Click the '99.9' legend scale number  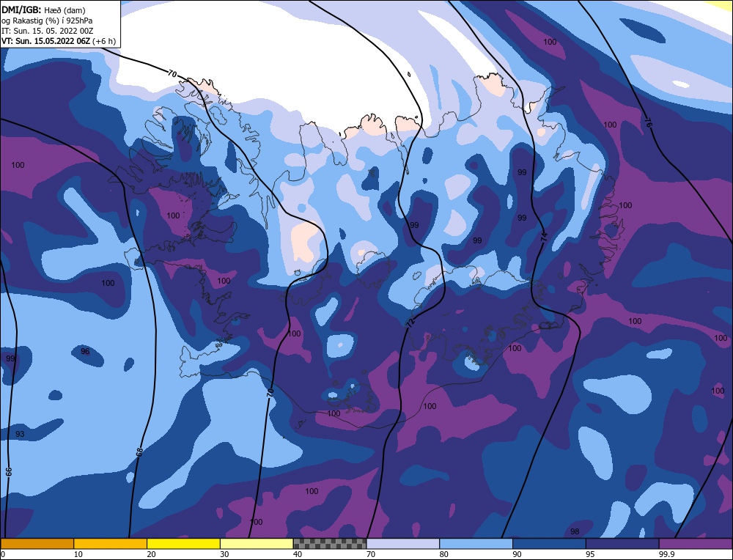click(666, 554)
